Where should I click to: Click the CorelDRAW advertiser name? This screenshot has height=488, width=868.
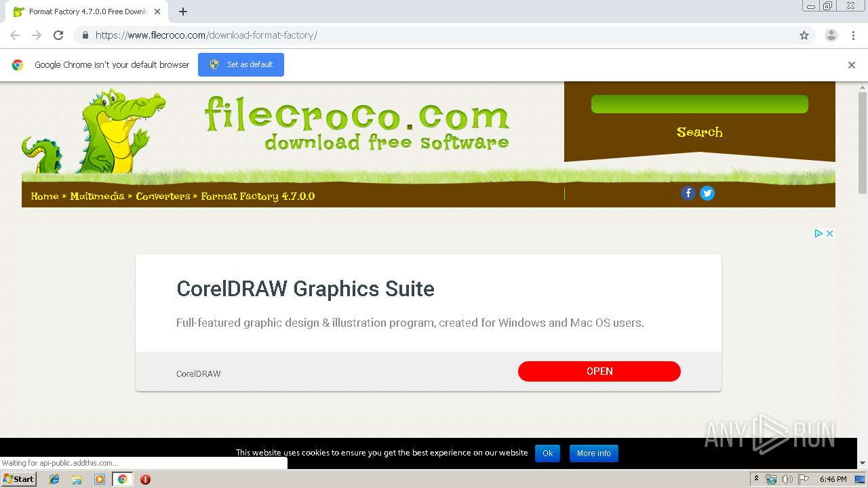point(199,373)
